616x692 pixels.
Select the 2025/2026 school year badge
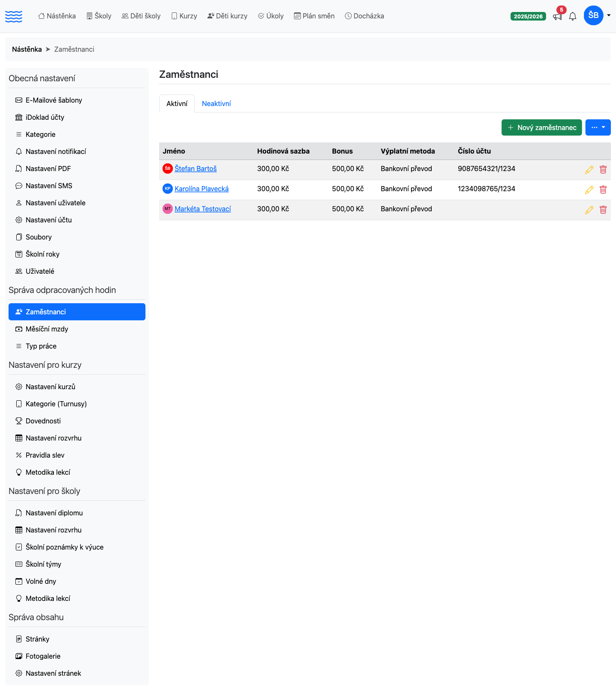pos(528,16)
